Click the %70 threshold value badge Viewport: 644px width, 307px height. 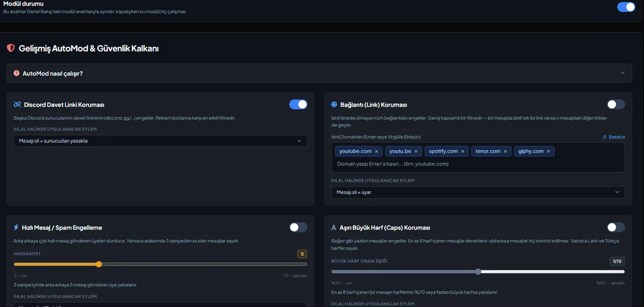(617, 261)
